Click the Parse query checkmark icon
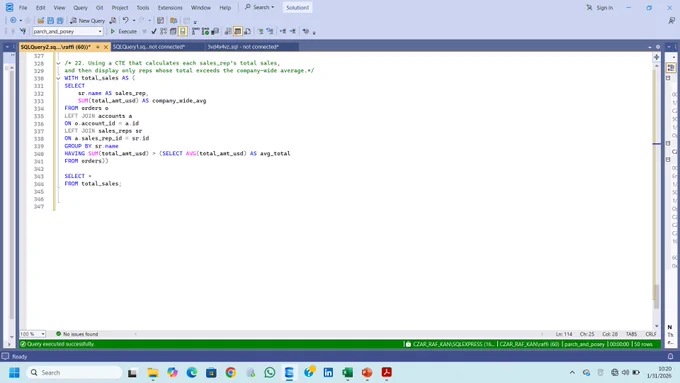Image resolution: width=680 pixels, height=383 pixels. tap(154, 31)
